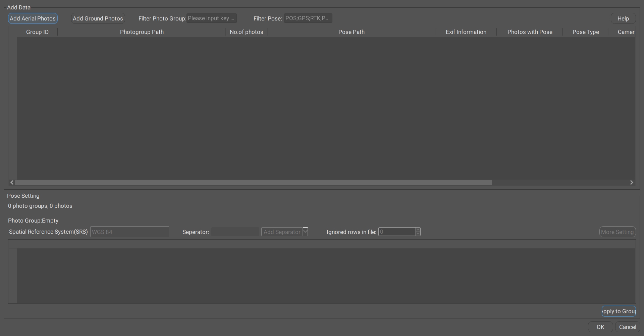Focus the Seperator input field
Viewport: 644px width, 336px height.
tap(235, 232)
